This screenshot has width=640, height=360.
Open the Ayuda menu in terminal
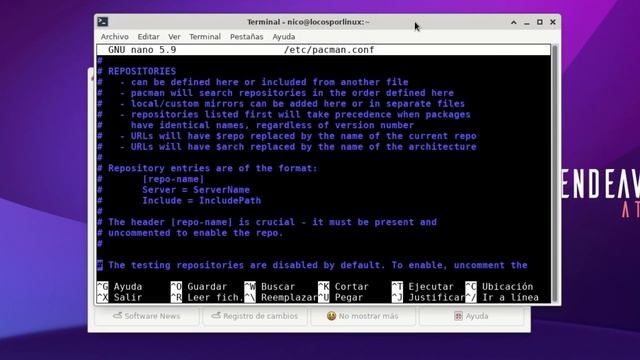coord(284,37)
